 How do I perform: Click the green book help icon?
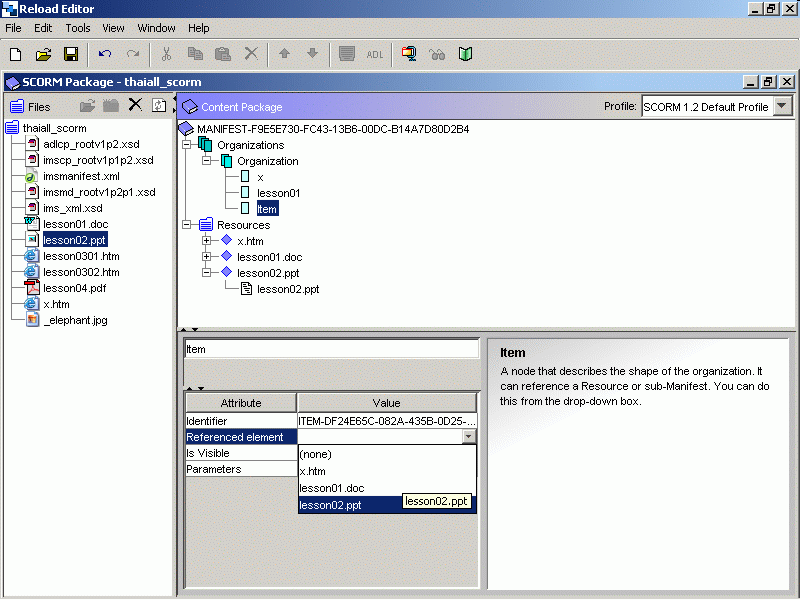pos(465,54)
